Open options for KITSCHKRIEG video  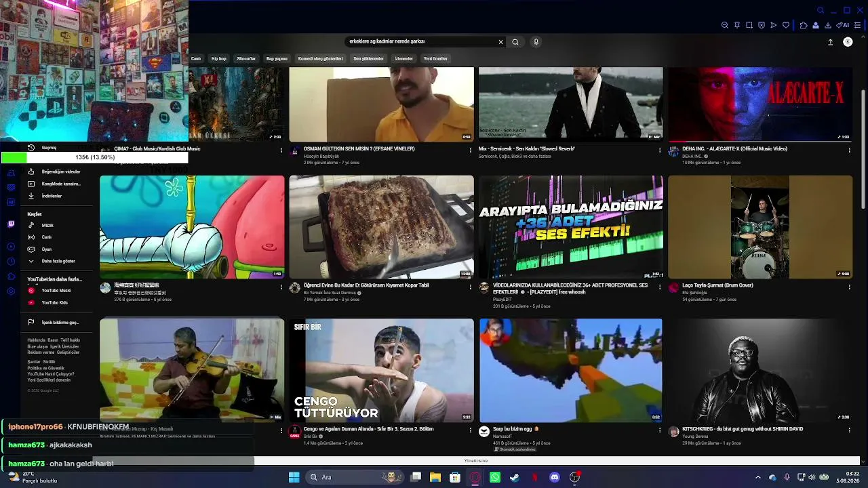(x=849, y=430)
